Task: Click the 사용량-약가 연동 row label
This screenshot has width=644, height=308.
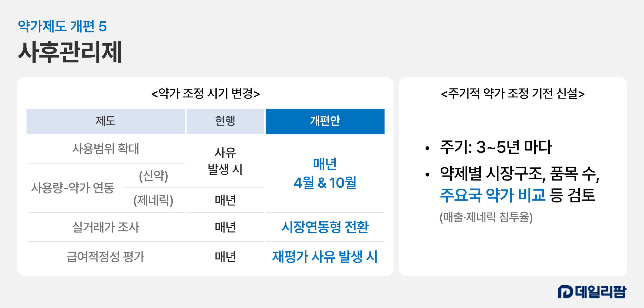Action: (x=73, y=188)
